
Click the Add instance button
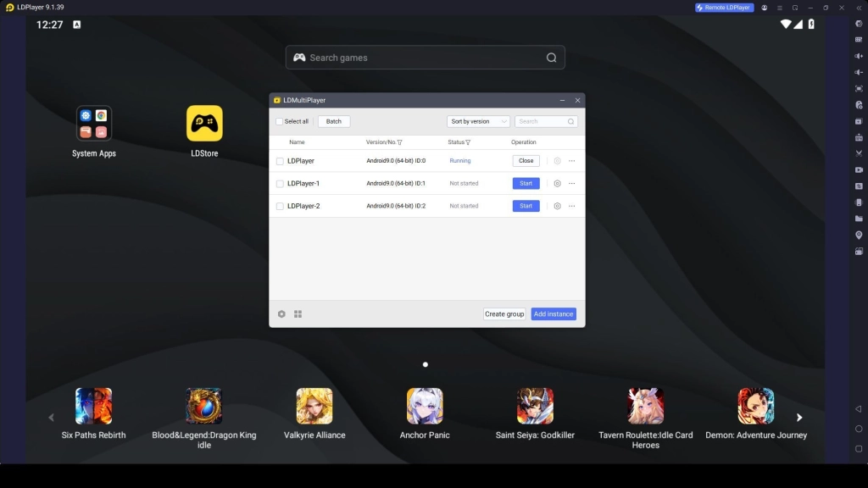point(554,313)
